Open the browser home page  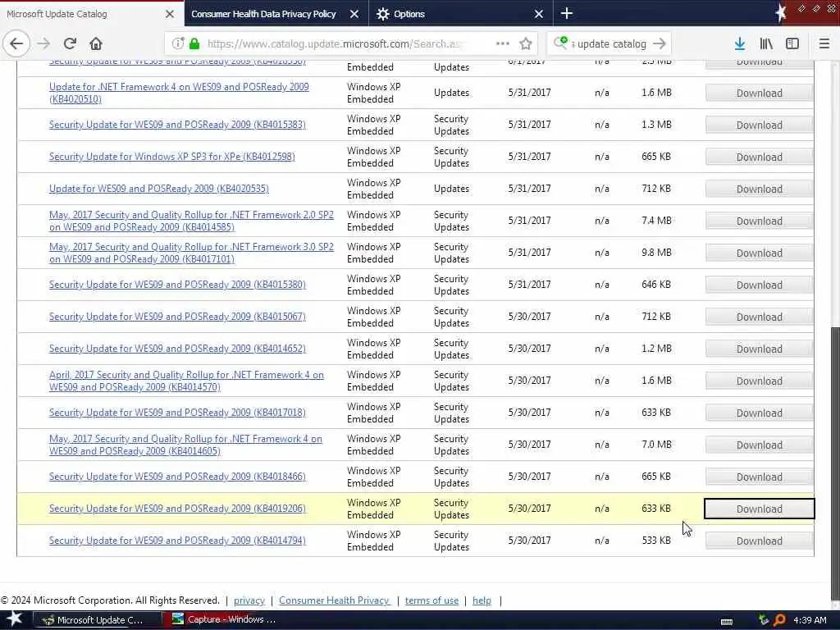click(96, 43)
